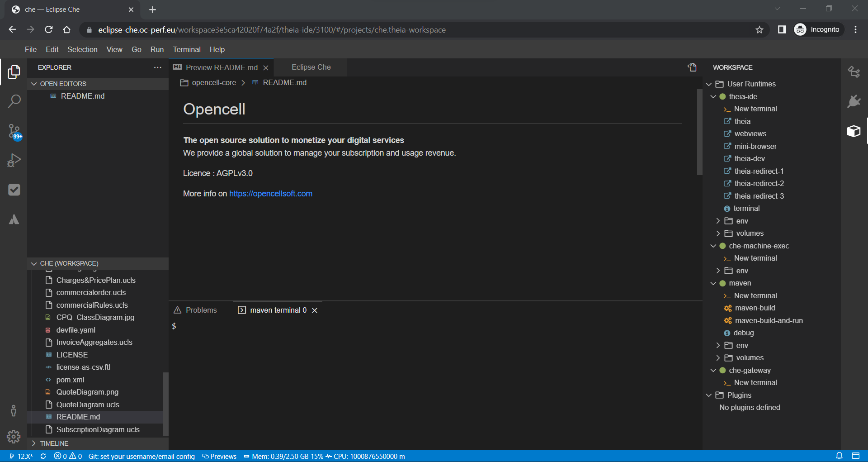Image resolution: width=868 pixels, height=462 pixels.
Task: Click Git: set your username/email config
Action: (x=142, y=456)
